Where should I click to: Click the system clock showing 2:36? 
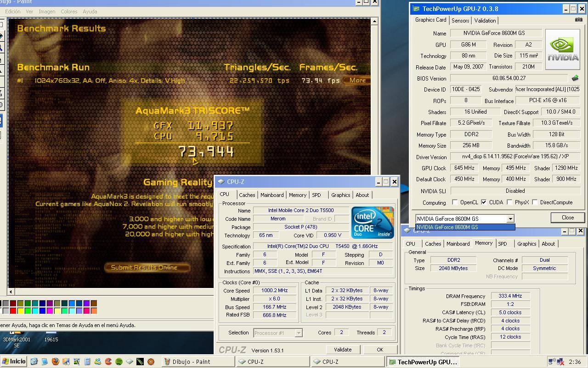point(575,362)
